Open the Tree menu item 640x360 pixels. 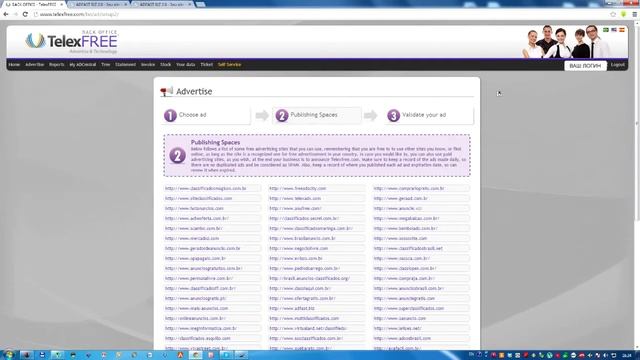point(106,64)
